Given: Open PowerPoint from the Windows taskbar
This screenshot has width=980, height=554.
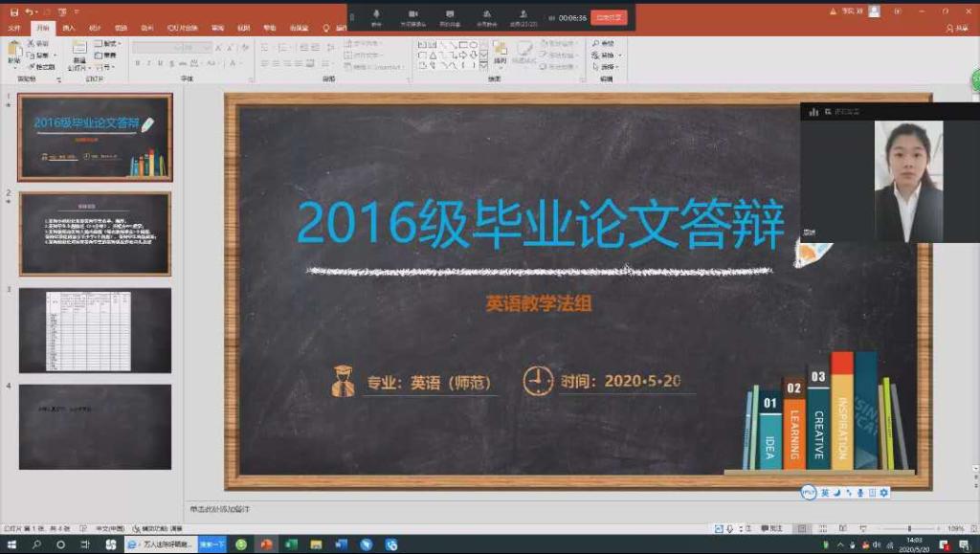Looking at the screenshot, I should (266, 544).
